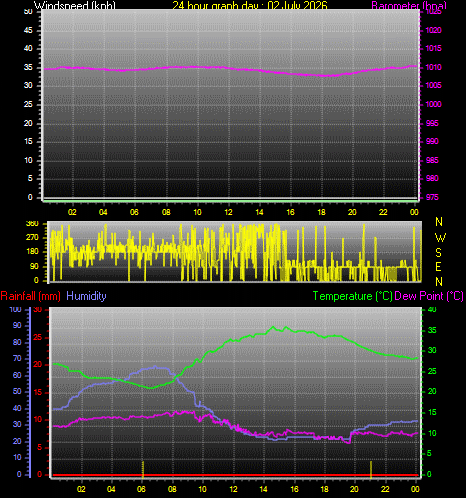Click the 35 value on the green temperature axis

point(432,330)
